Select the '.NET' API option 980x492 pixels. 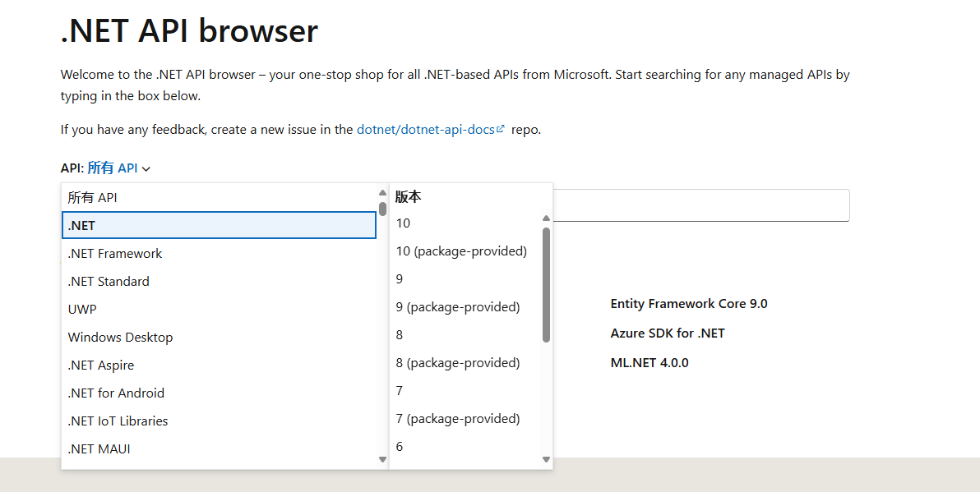[219, 225]
